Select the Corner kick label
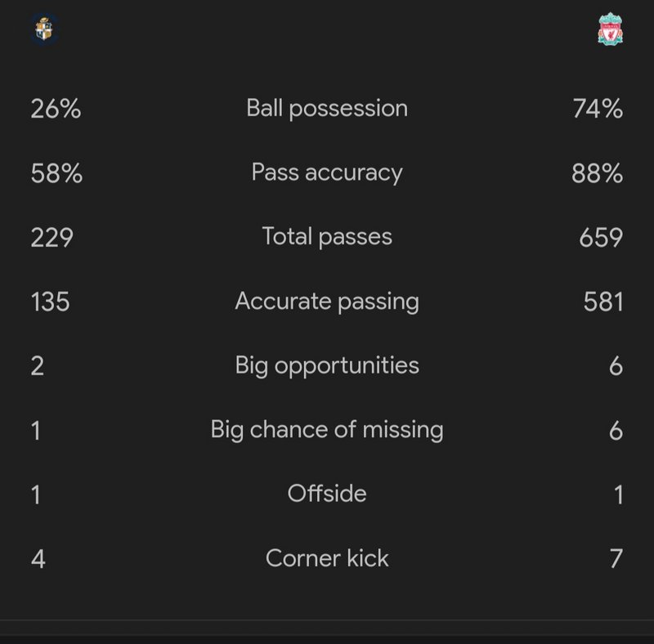Viewport: 654px width, 644px height. [327, 558]
